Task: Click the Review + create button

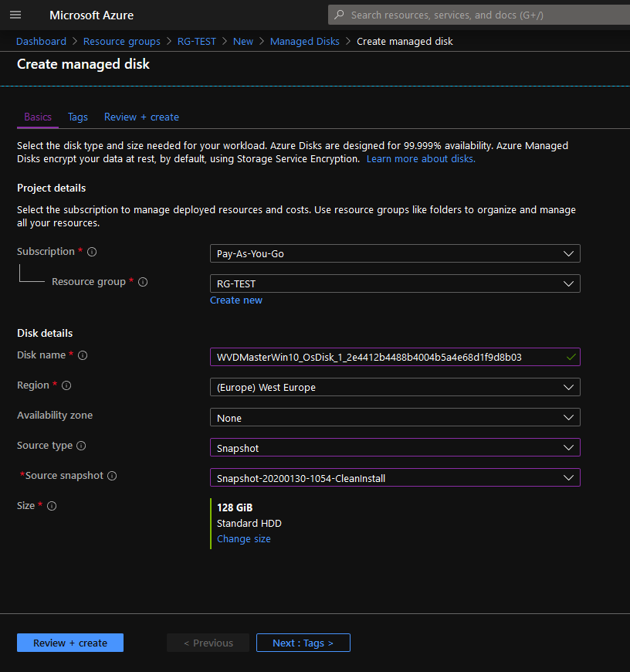Action: click(70, 643)
